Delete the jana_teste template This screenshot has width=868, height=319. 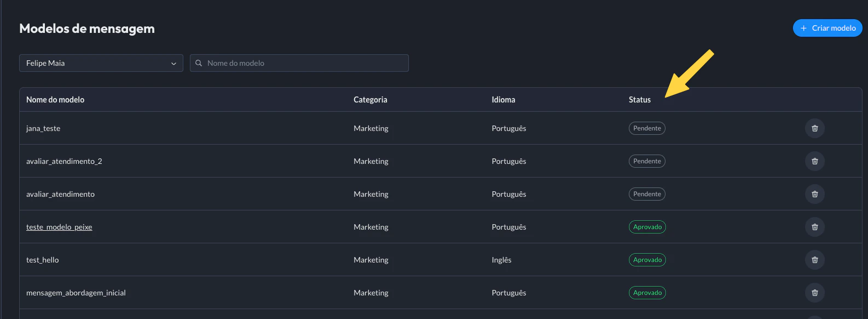814,128
